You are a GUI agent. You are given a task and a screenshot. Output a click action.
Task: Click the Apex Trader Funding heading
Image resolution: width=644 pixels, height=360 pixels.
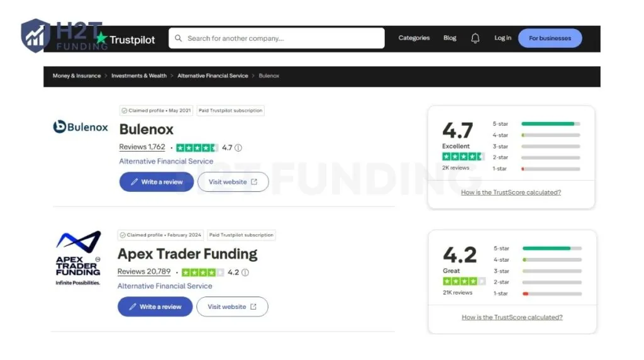click(187, 254)
